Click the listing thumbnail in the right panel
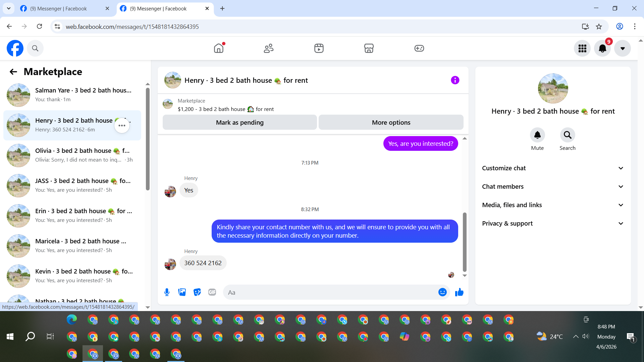644x362 pixels. coord(553,88)
